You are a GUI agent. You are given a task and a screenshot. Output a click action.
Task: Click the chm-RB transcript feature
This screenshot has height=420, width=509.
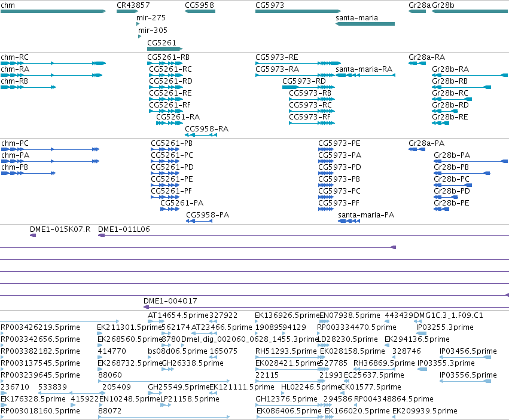(28, 87)
